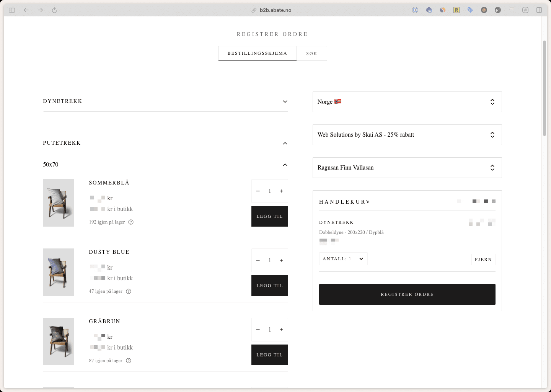Reload the page with the refresh icon
The height and width of the screenshot is (392, 551).
pos(54,10)
